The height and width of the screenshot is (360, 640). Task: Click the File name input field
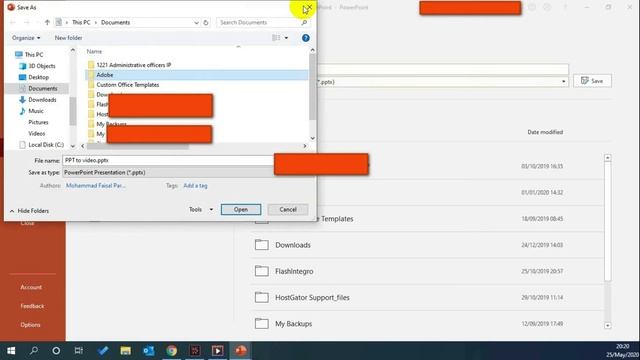point(168,160)
